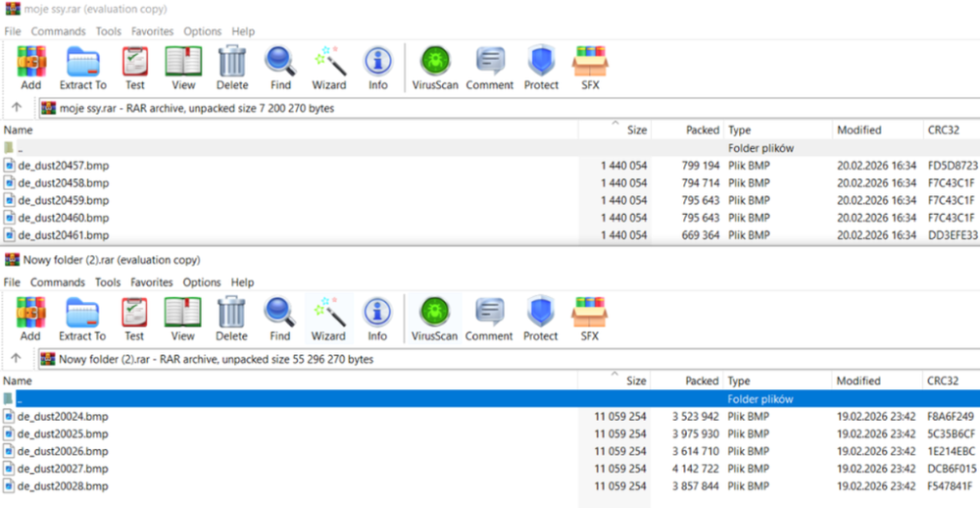
Task: Launch Wizard in moje ssy.rar window
Action: point(328,67)
